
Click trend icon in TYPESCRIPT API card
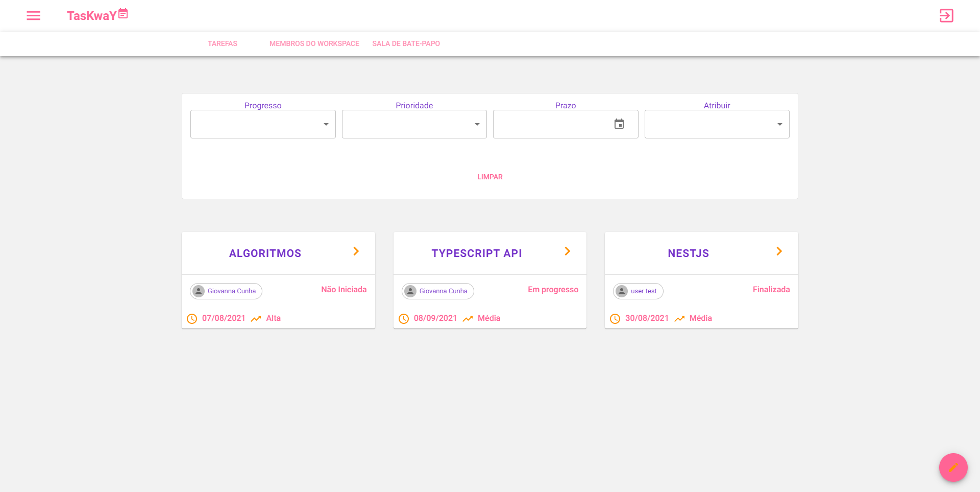pos(468,319)
